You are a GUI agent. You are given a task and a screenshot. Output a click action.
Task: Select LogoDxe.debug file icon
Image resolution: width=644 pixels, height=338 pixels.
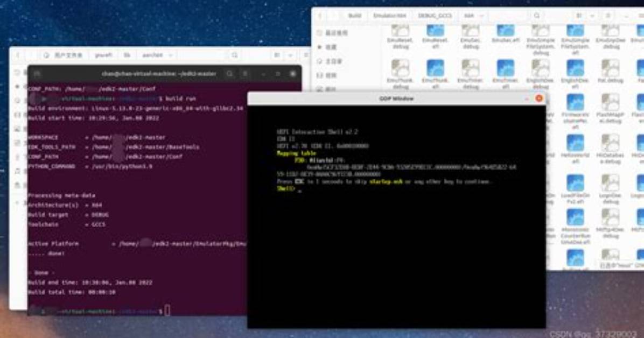tap(610, 183)
